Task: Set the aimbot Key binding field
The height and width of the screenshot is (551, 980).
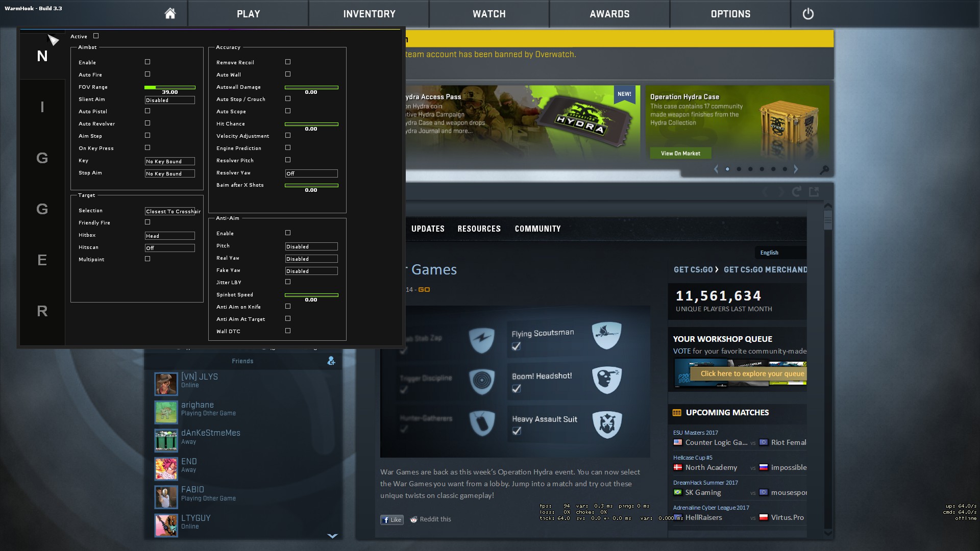Action: click(x=170, y=161)
